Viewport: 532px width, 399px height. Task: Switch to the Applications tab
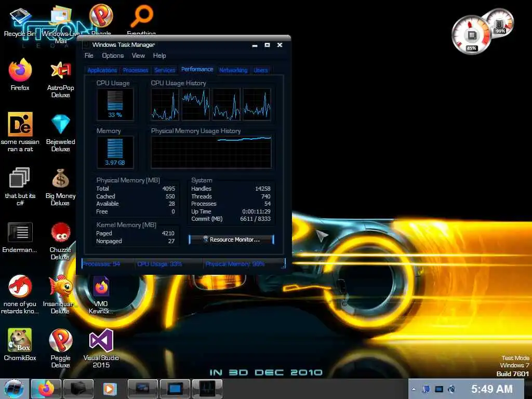[x=102, y=70]
